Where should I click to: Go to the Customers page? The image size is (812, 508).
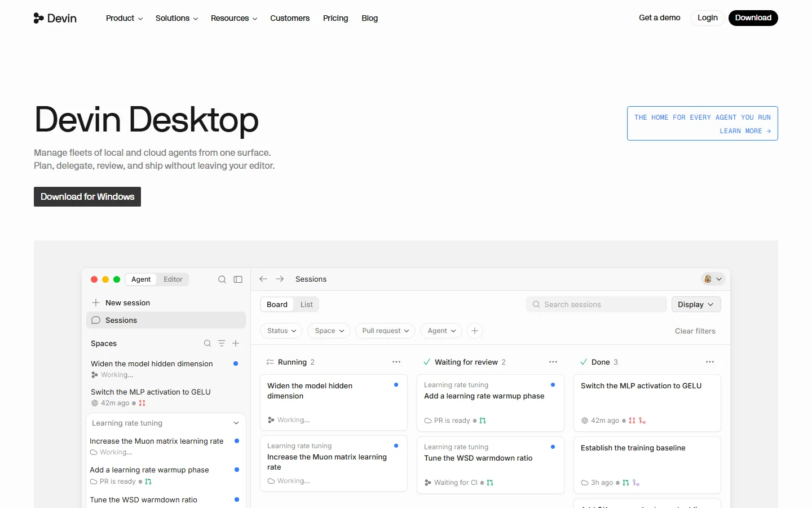[x=290, y=18]
